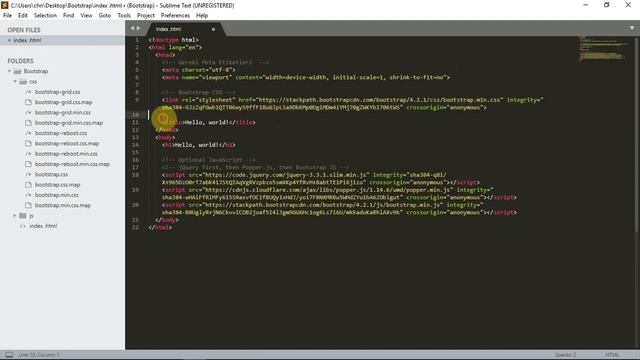Open bootstrap-reboot.css file
The width and height of the screenshot is (640, 360).
tap(61, 133)
